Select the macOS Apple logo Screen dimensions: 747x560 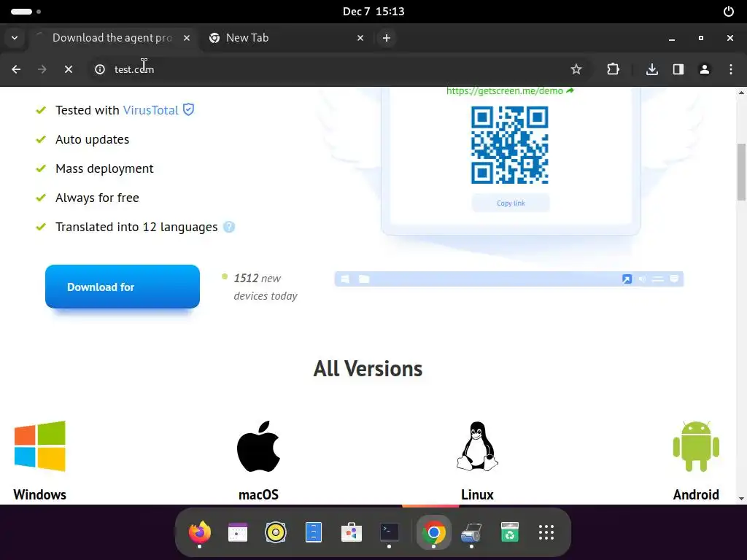[259, 446]
